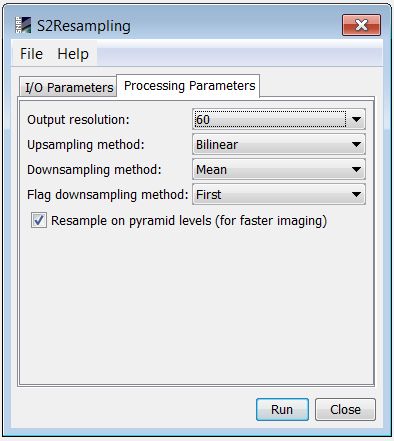Uncheck the Resample on pyramid levels checkbox
The height and width of the screenshot is (441, 394).
39,220
